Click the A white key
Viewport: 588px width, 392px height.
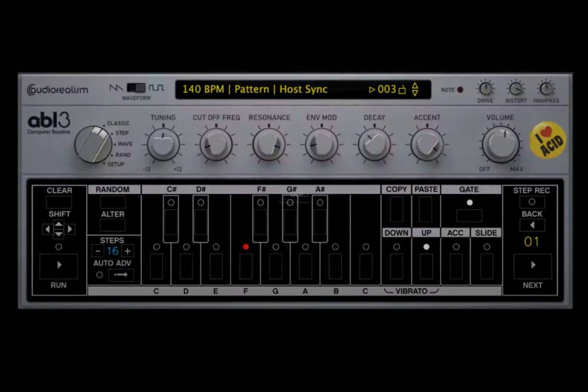(305, 266)
